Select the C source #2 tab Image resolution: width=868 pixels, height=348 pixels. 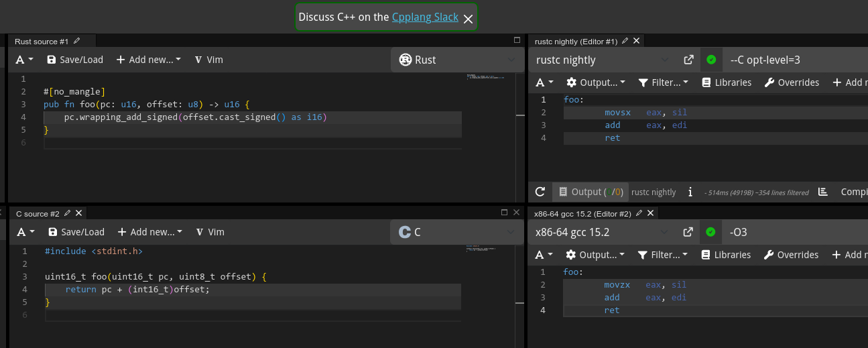click(x=38, y=214)
